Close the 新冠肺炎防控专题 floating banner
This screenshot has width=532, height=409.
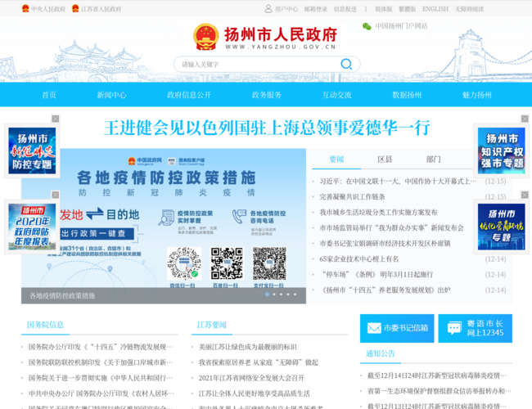click(56, 119)
